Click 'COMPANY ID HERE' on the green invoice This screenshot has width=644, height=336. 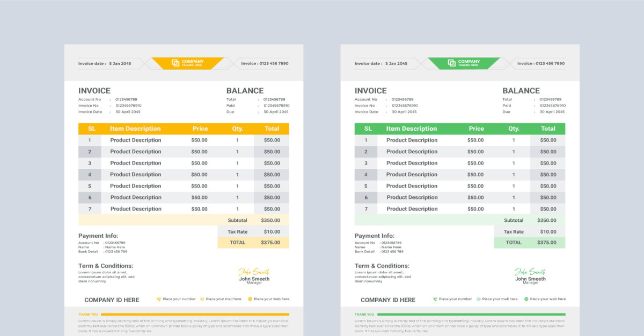[x=389, y=300]
